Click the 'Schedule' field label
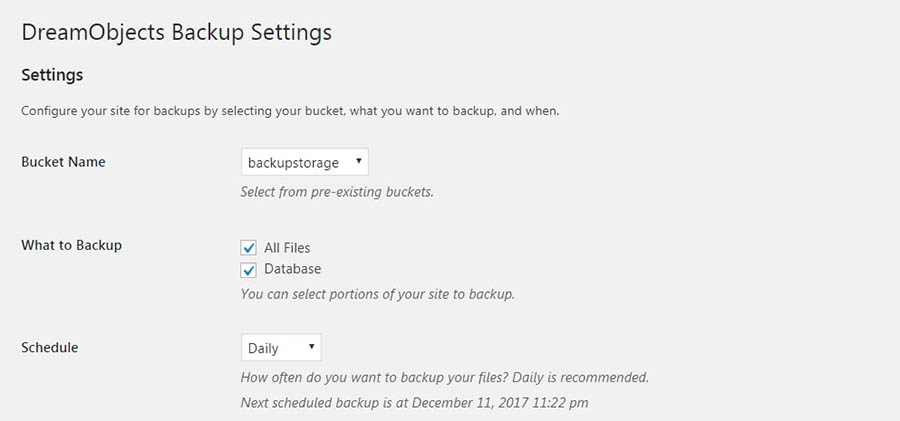The width and height of the screenshot is (900, 421). point(50,348)
